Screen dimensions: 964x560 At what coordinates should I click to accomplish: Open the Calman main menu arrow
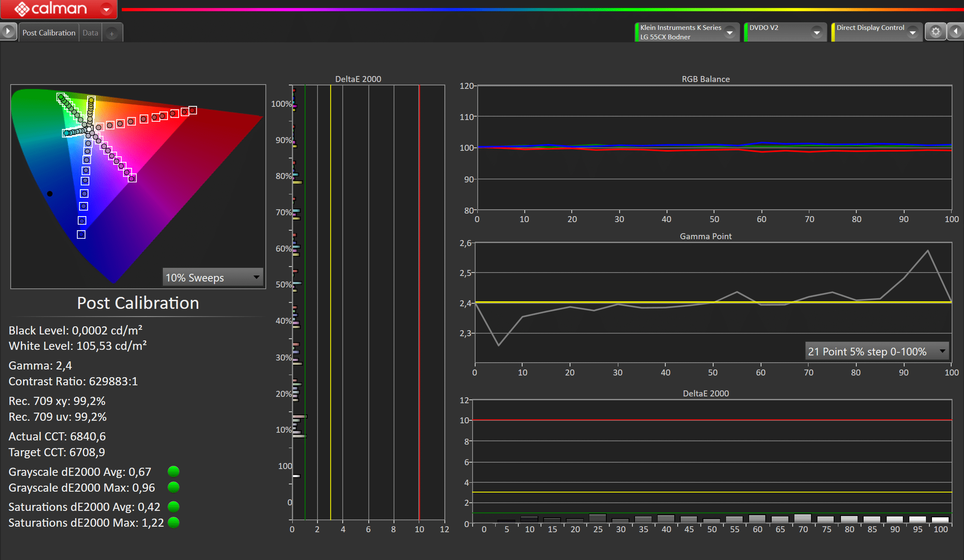tap(106, 9)
